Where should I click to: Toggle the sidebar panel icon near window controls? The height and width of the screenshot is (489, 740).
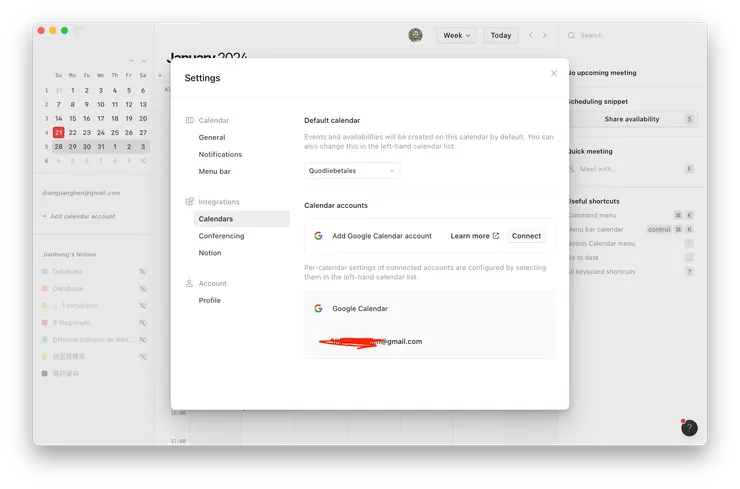pos(79,31)
